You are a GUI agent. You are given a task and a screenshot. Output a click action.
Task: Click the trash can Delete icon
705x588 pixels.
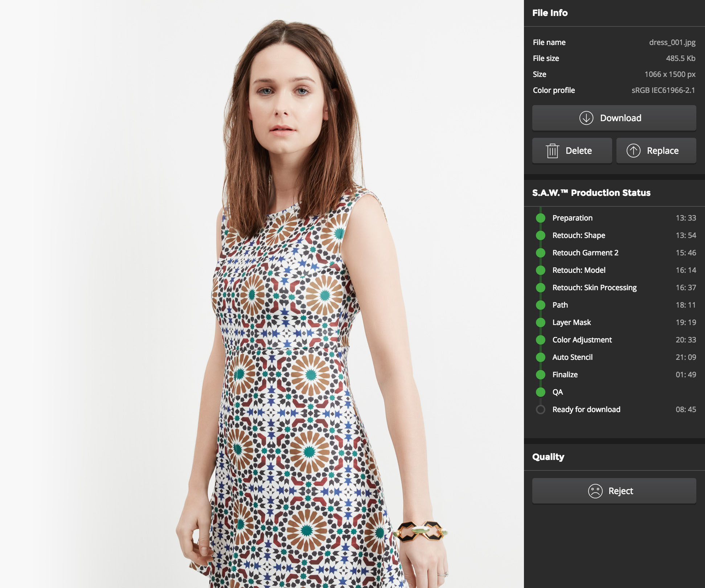coord(552,151)
